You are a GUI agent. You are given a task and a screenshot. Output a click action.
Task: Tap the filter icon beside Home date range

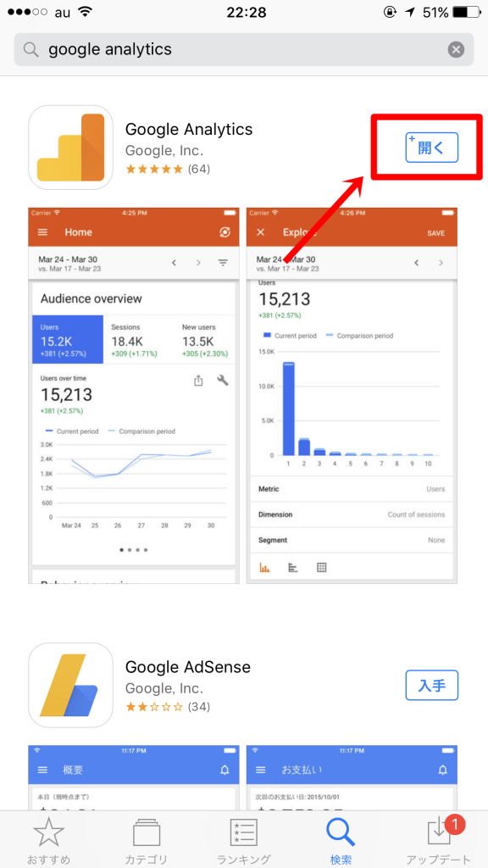coord(223,263)
